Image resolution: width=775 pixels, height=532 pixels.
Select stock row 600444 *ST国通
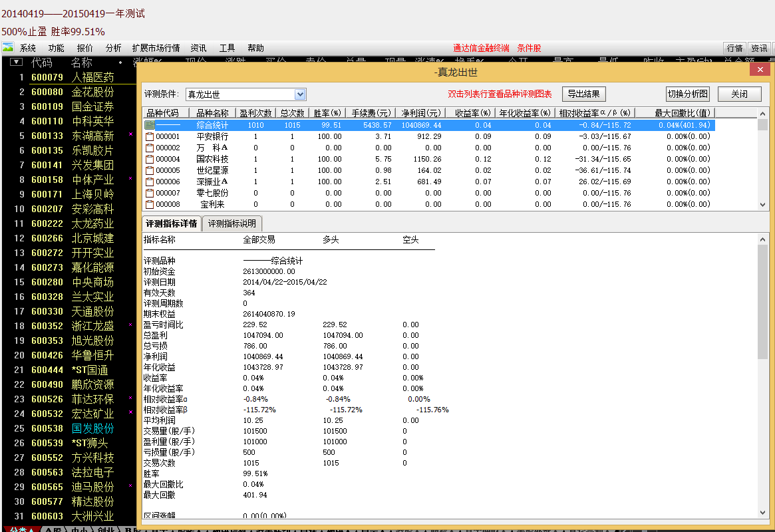coord(69,370)
